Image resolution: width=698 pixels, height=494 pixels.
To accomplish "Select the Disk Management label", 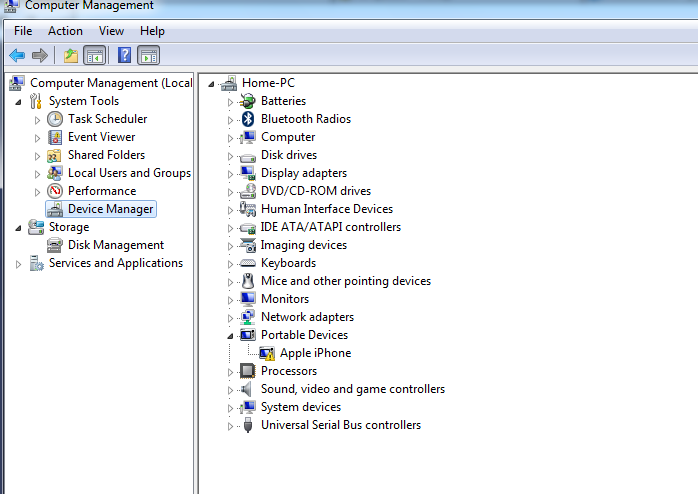I will [116, 245].
